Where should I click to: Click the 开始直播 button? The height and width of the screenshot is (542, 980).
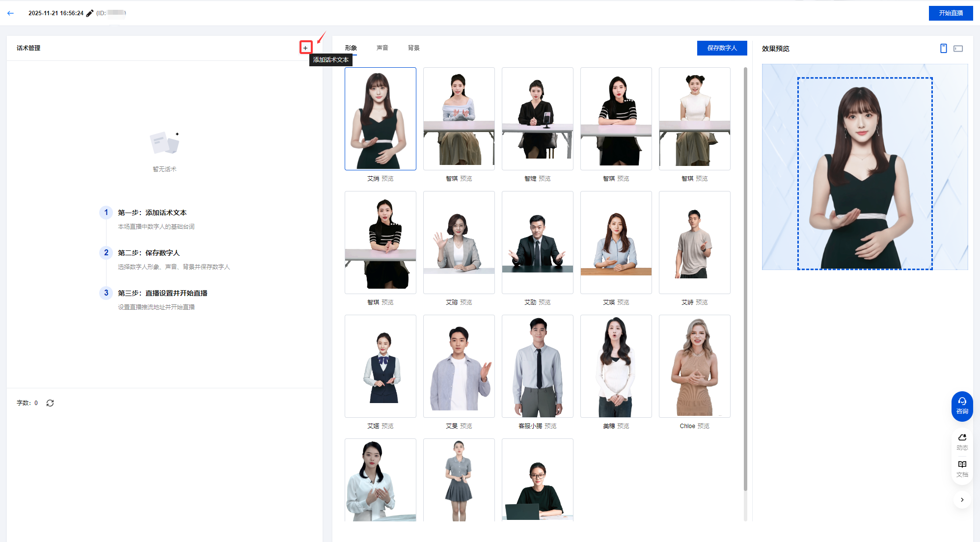(x=951, y=13)
